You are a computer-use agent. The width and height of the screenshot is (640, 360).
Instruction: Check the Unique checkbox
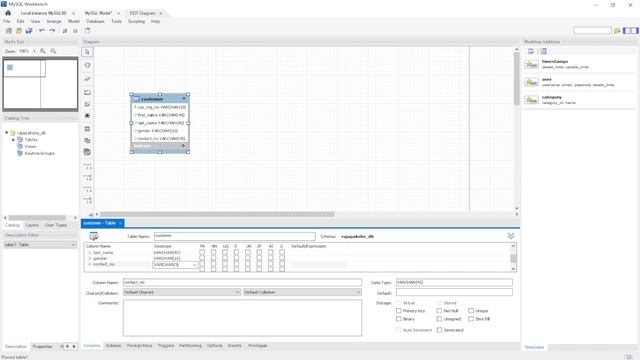click(471, 311)
